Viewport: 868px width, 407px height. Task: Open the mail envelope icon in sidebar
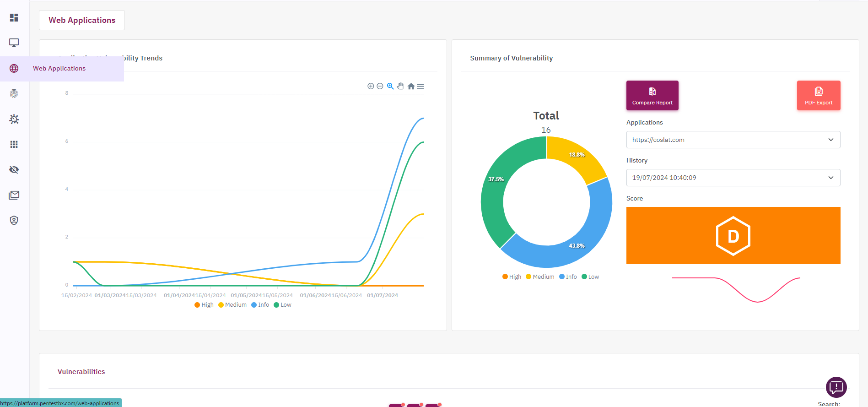(x=14, y=195)
